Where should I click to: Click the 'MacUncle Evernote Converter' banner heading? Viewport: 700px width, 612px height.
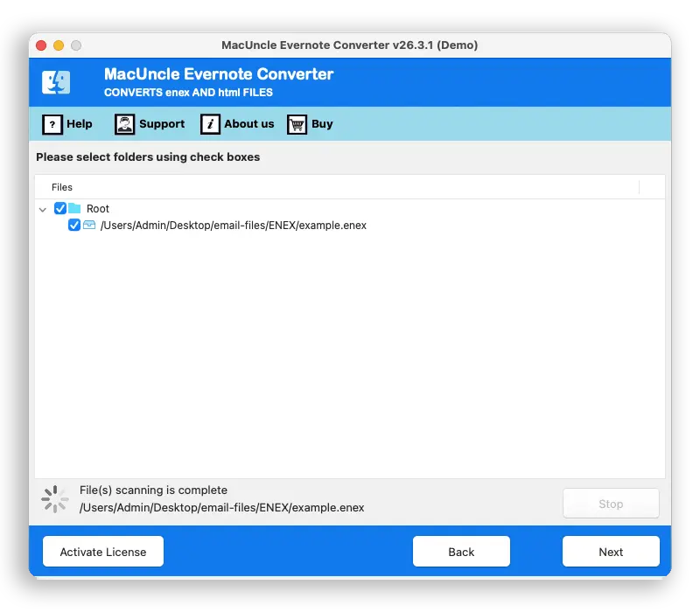pyautogui.click(x=219, y=74)
